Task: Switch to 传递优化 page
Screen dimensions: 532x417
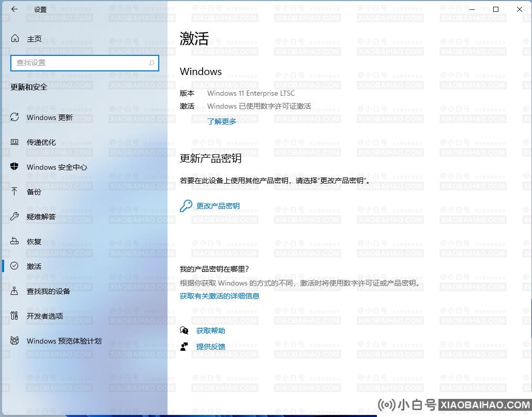Action: [41, 142]
